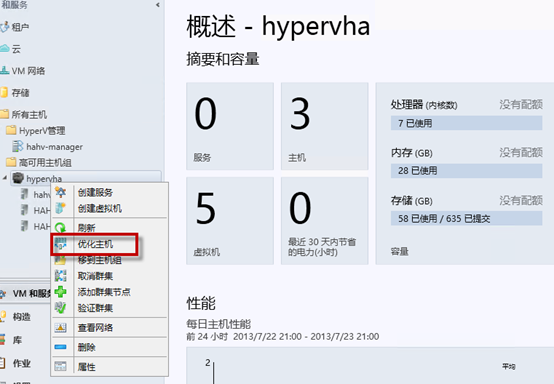This screenshot has height=384, width=554.
Task: Click the 创建服务 icon in context menu
Action: tap(60, 192)
